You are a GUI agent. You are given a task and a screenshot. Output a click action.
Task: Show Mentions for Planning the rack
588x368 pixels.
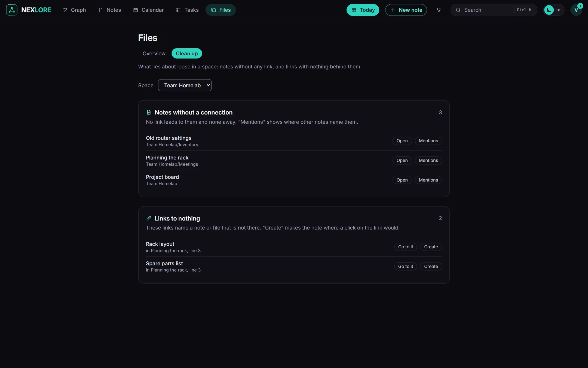(428, 160)
